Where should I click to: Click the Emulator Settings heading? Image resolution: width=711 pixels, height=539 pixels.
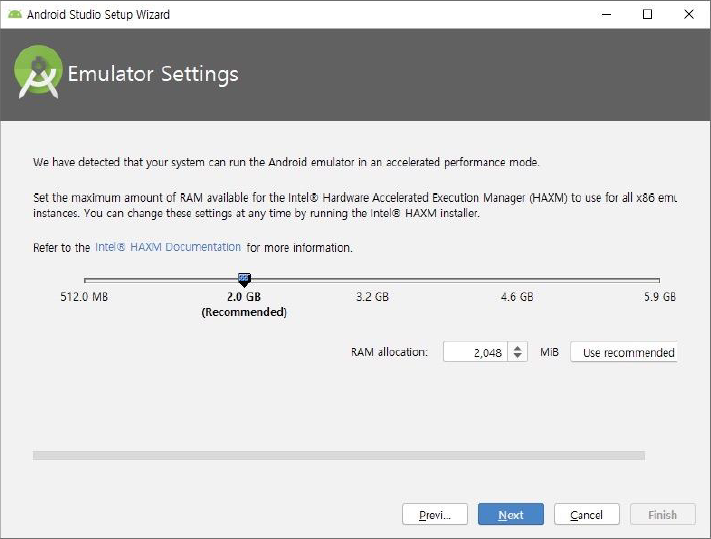pos(153,74)
